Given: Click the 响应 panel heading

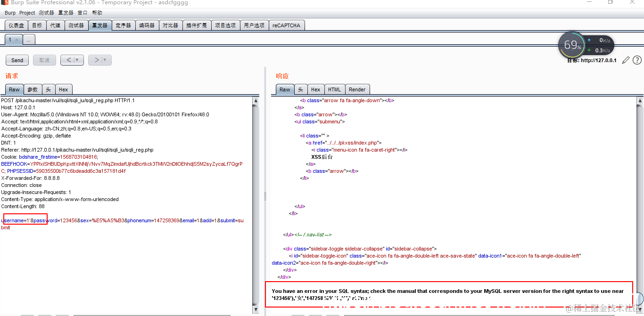Looking at the screenshot, I should click(282, 76).
